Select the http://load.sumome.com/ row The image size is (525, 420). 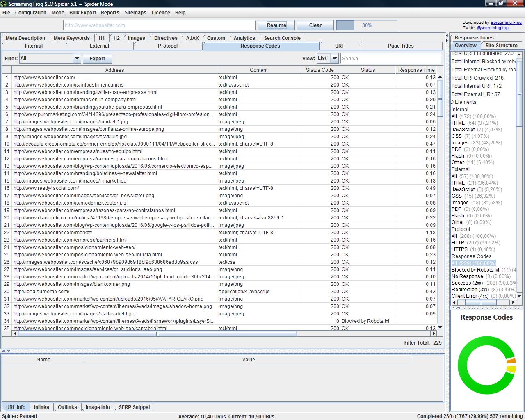point(219,292)
